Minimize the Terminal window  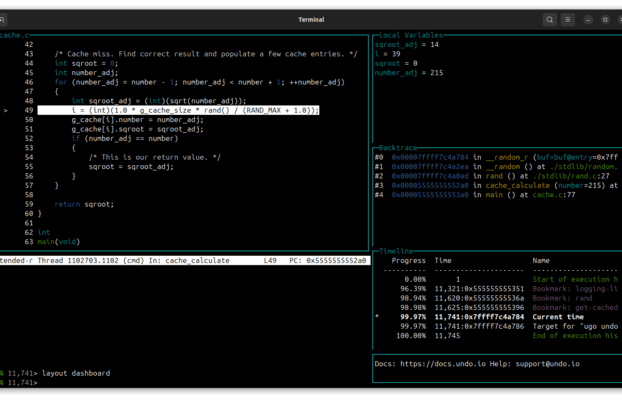588,20
